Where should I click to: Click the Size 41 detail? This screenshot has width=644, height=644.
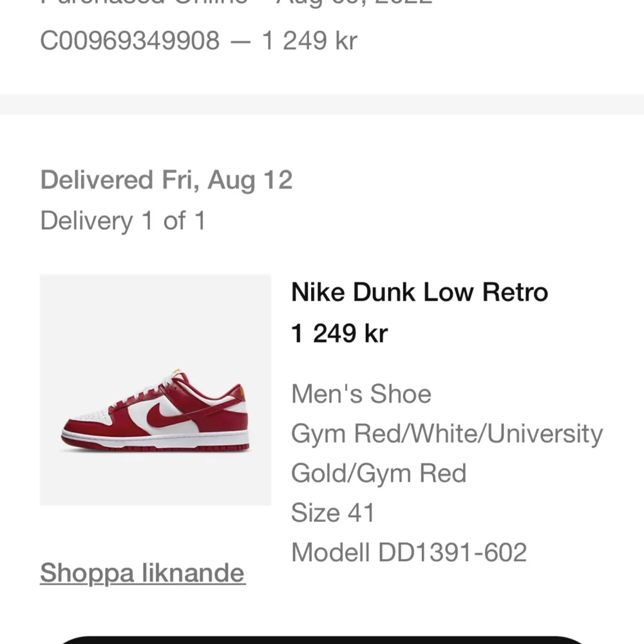pyautogui.click(x=333, y=513)
